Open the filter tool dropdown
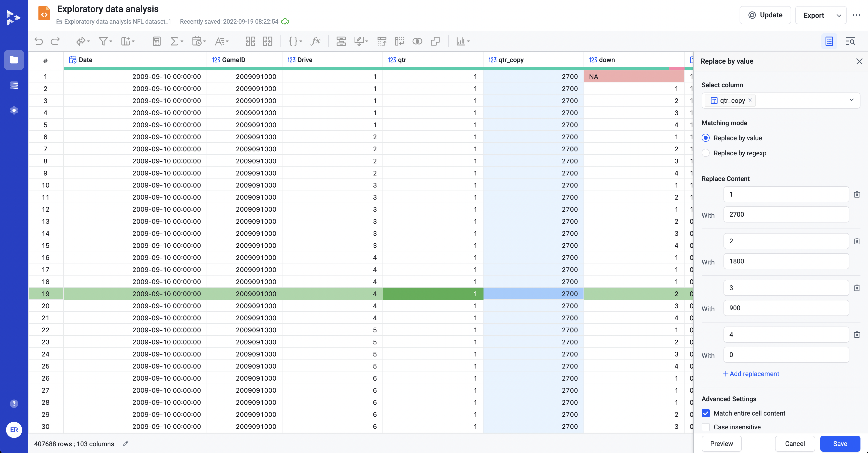This screenshot has height=453, width=868. coord(105,41)
